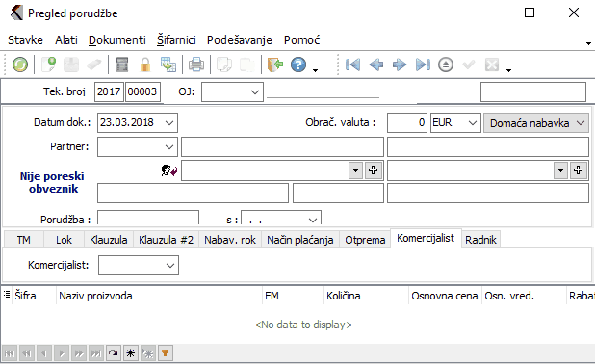Click the exit door icon
Image resolution: width=595 pixels, height=364 pixels.
(275, 65)
